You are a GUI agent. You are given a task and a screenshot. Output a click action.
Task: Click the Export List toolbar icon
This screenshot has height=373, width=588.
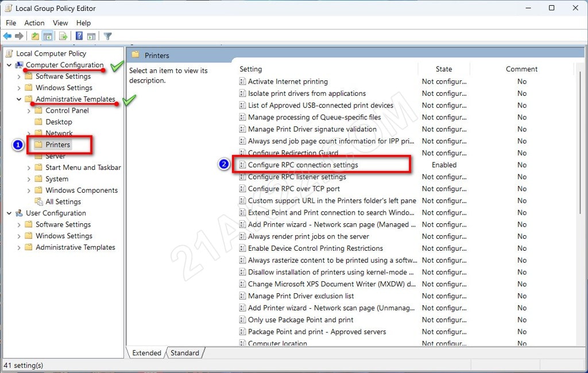pos(63,36)
